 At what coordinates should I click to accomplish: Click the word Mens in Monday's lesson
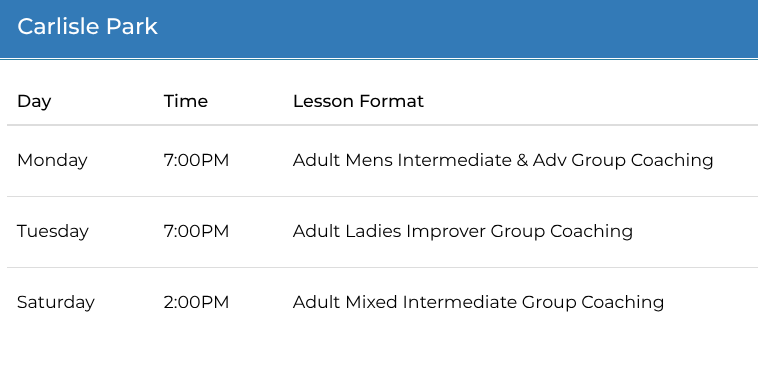[x=369, y=160]
